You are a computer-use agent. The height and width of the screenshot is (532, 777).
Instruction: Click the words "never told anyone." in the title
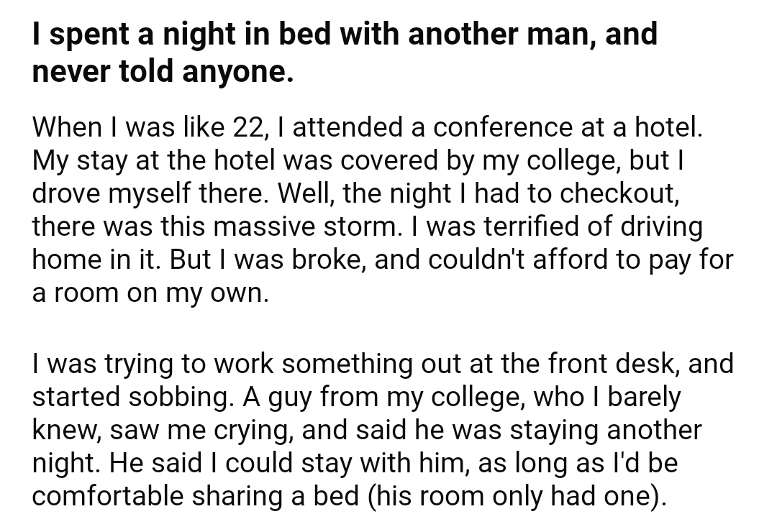point(163,71)
